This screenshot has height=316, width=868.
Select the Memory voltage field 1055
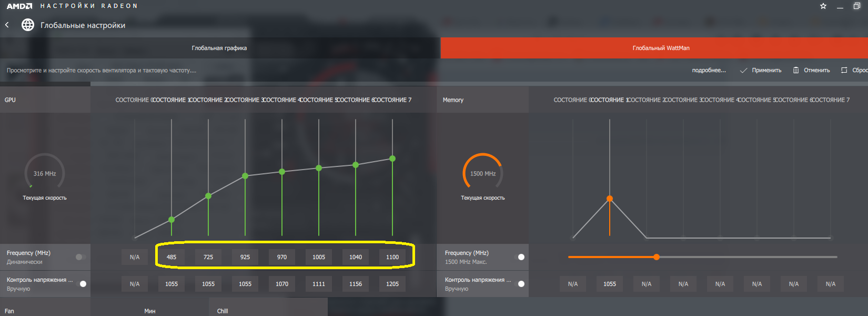click(610, 284)
